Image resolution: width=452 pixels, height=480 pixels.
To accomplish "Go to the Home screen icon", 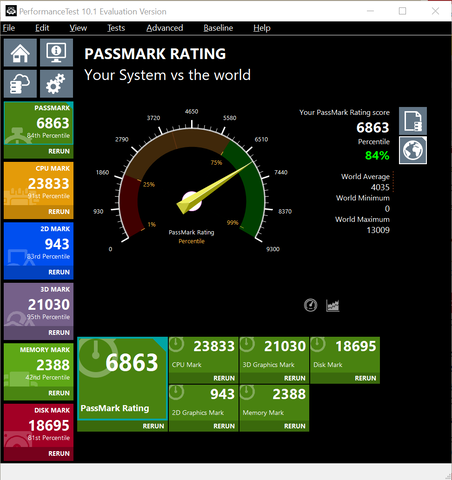I will tap(20, 53).
